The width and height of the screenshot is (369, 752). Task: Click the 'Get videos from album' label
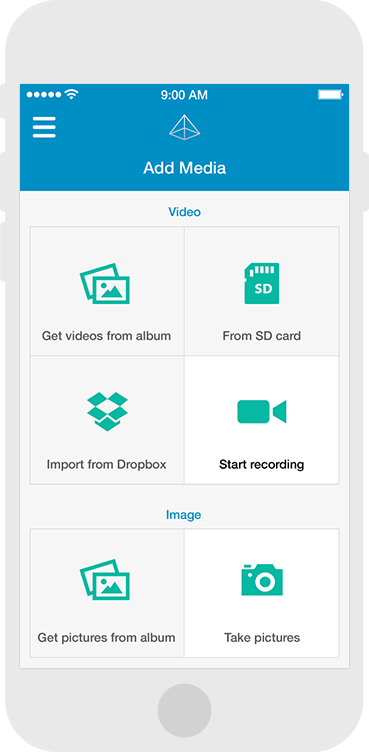pos(107,336)
